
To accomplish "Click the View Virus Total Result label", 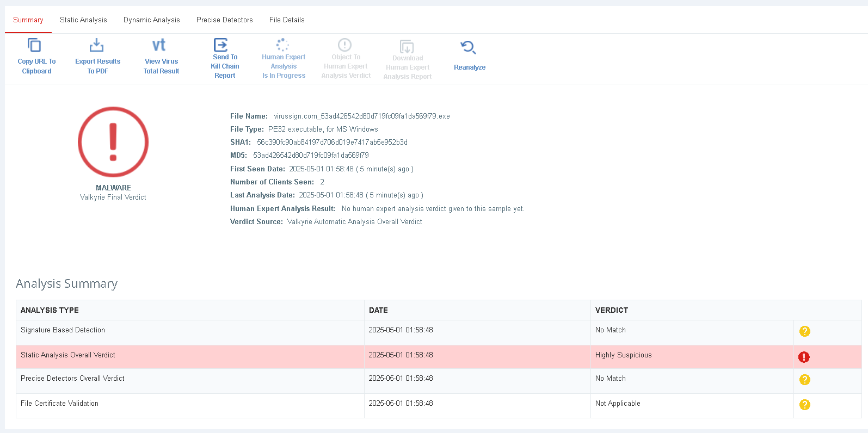I will coord(161,66).
